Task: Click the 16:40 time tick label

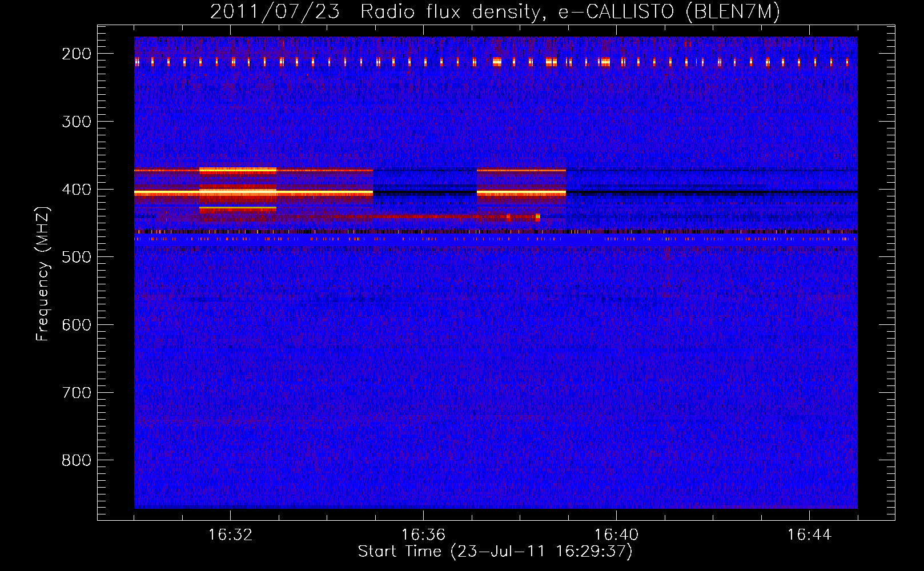Action: [x=616, y=535]
